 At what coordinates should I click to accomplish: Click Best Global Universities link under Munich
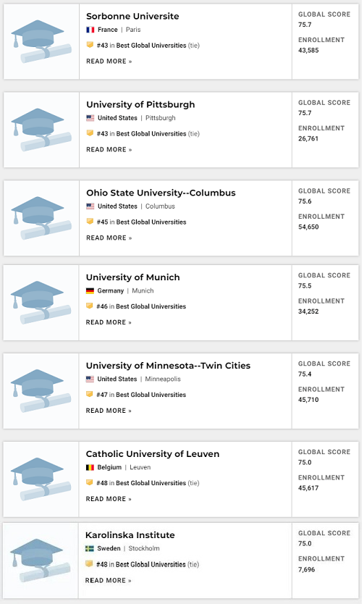pyautogui.click(x=151, y=306)
